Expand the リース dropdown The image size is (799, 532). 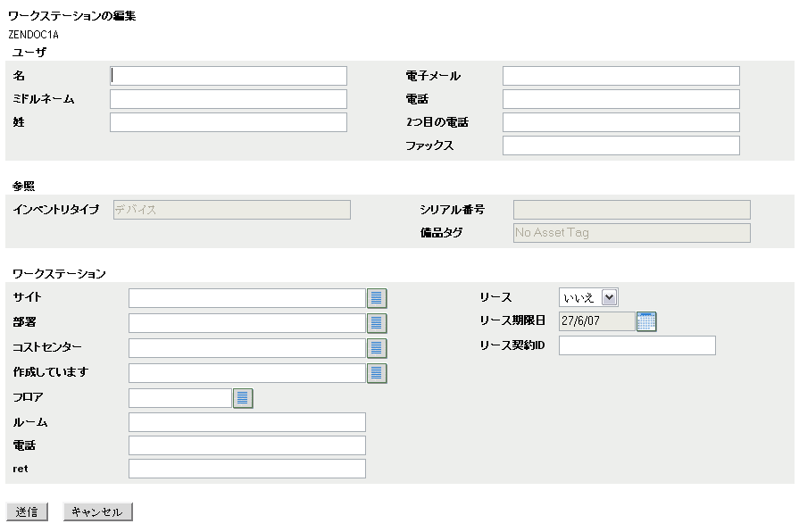(x=610, y=297)
